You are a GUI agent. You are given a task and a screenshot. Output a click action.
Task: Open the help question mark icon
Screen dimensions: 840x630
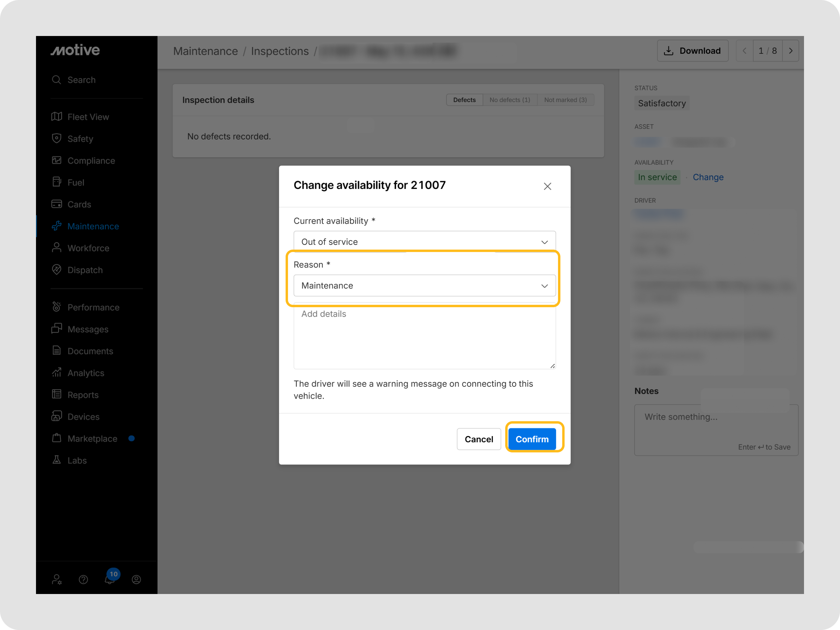83,580
